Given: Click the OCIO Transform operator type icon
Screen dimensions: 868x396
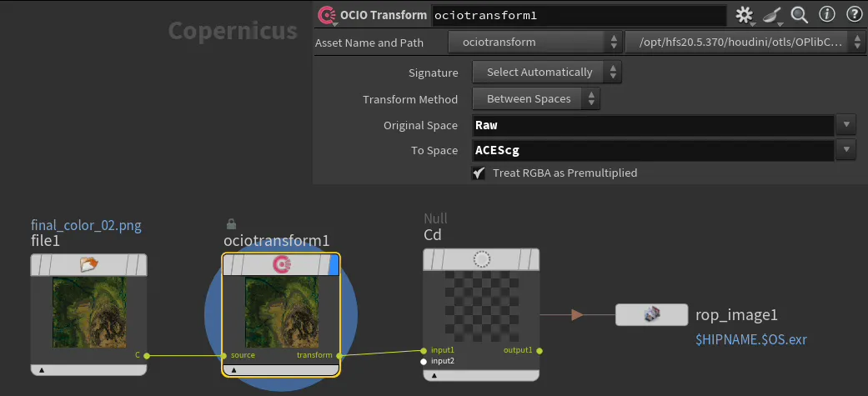Looking at the screenshot, I should (x=327, y=15).
